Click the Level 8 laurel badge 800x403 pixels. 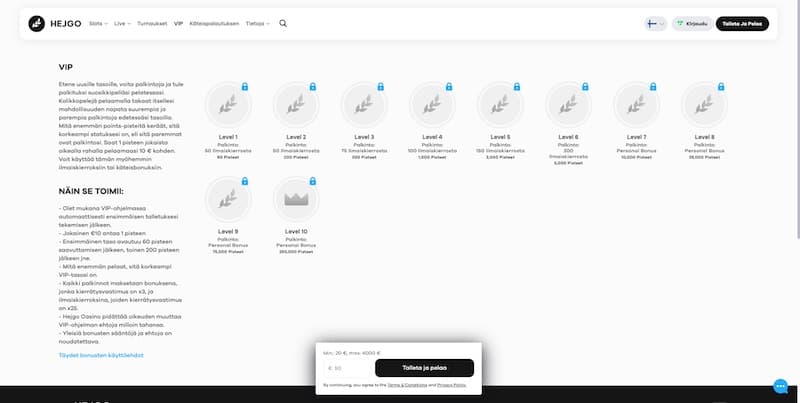point(704,105)
